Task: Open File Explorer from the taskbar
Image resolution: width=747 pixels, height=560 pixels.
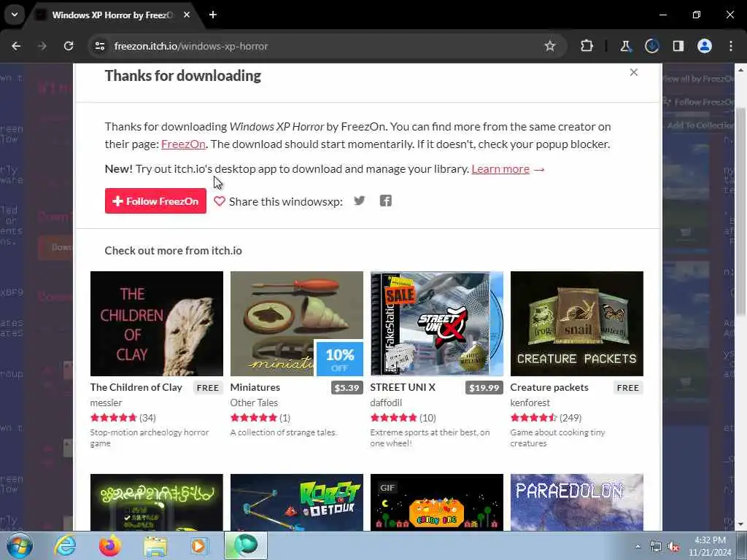Action: (155, 545)
